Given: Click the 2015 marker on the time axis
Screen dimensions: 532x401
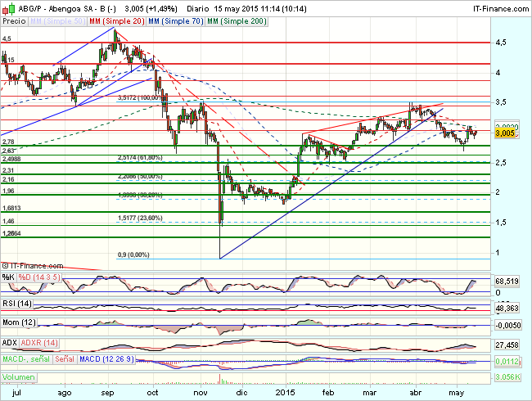Looking at the screenshot, I should point(286,391).
